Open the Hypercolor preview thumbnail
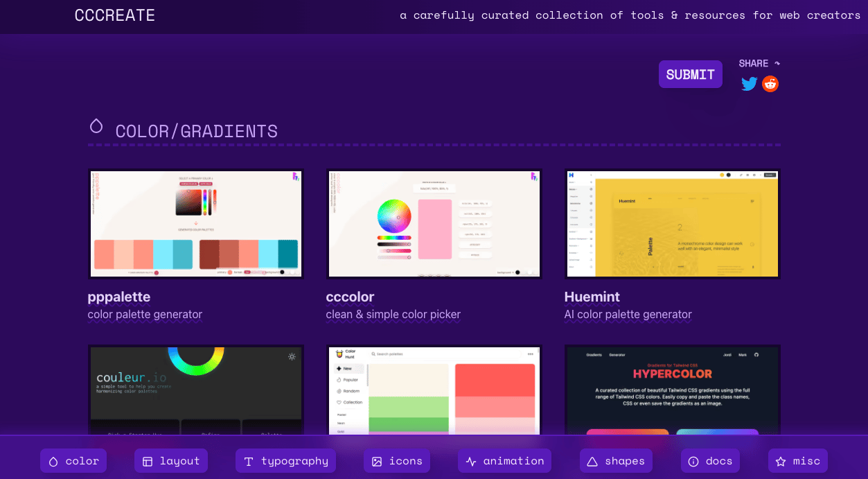 pos(673,390)
